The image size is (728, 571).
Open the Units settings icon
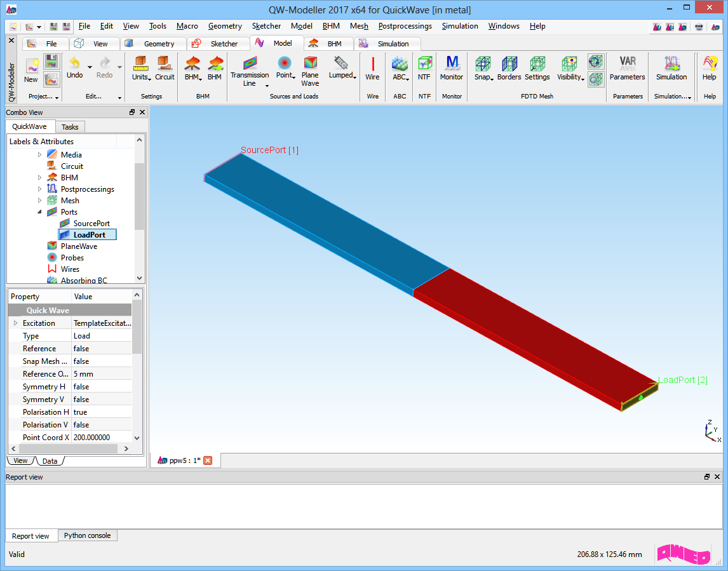tap(140, 62)
